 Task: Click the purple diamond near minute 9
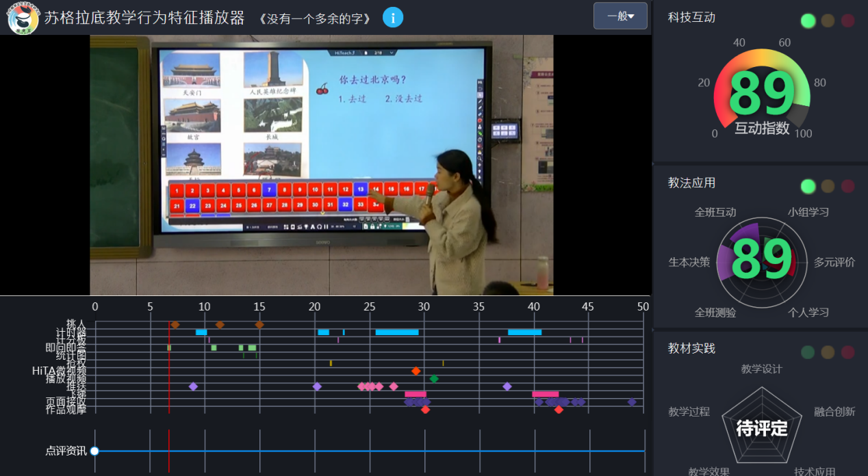click(193, 386)
